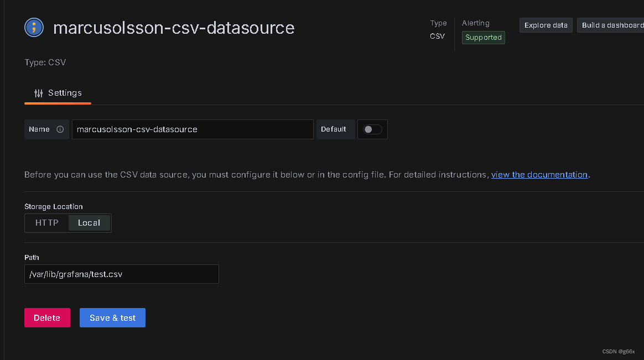Open the Settings tab
The width and height of the screenshot is (644, 360).
pyautogui.click(x=58, y=93)
